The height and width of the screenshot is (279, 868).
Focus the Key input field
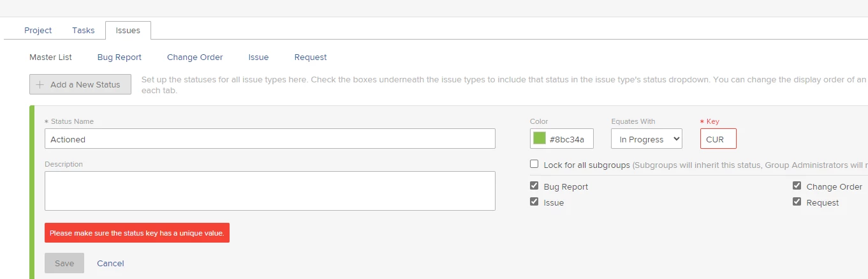pyautogui.click(x=718, y=139)
